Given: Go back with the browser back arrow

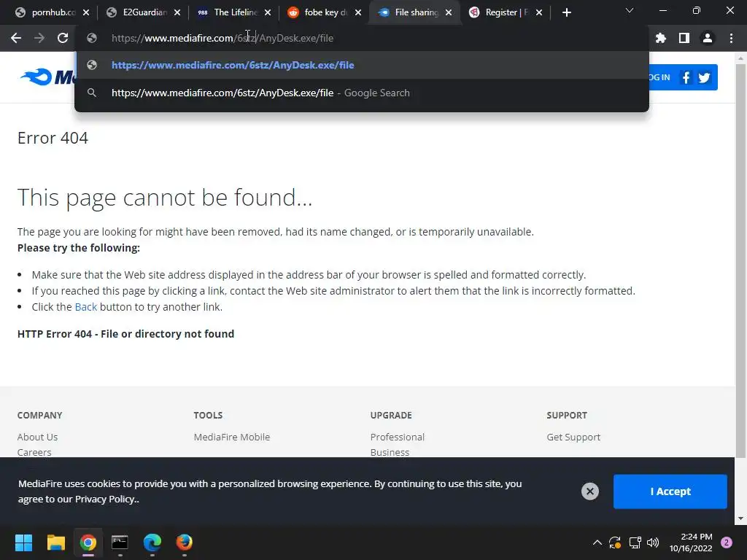Looking at the screenshot, I should (x=16, y=38).
